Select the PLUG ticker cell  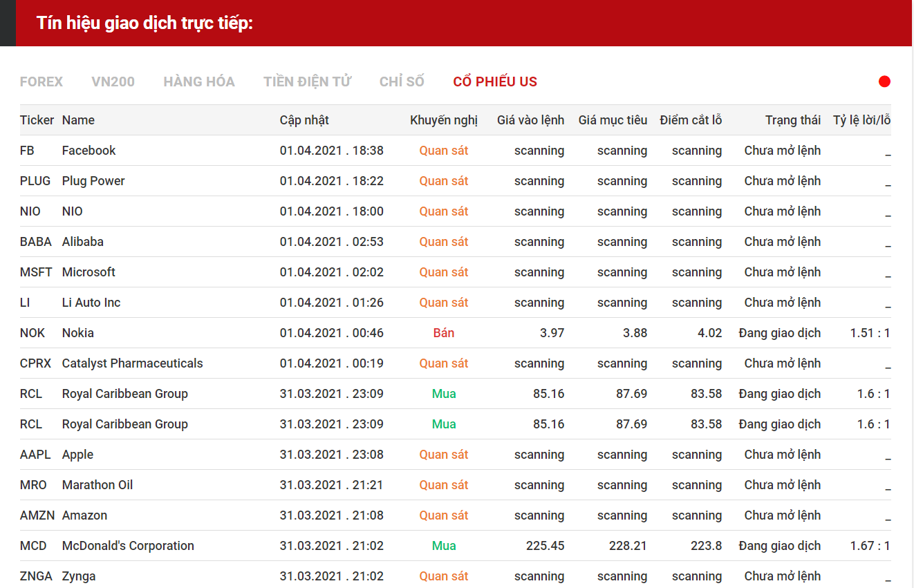coord(35,181)
